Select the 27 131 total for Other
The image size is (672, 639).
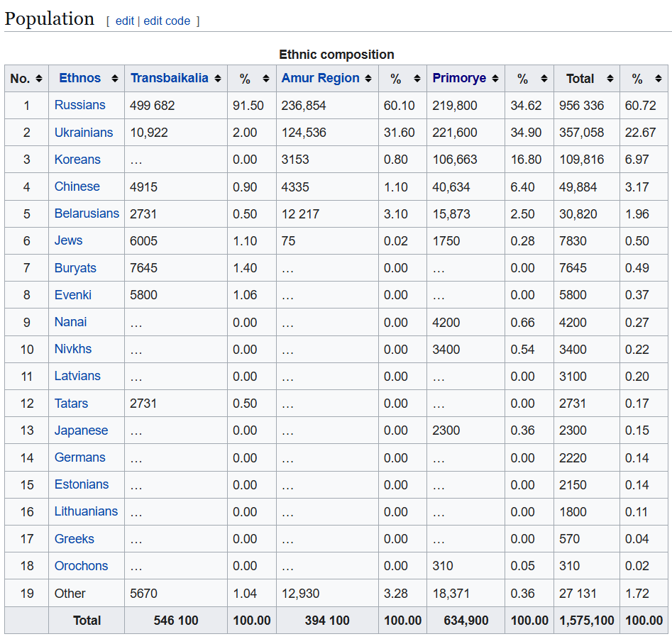click(587, 593)
